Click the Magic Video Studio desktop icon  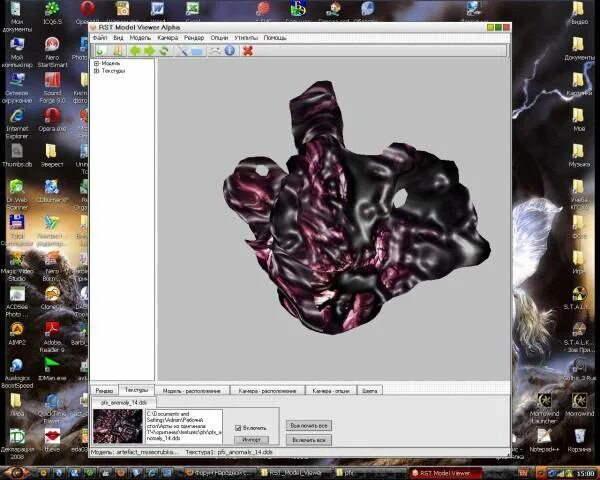(x=17, y=267)
